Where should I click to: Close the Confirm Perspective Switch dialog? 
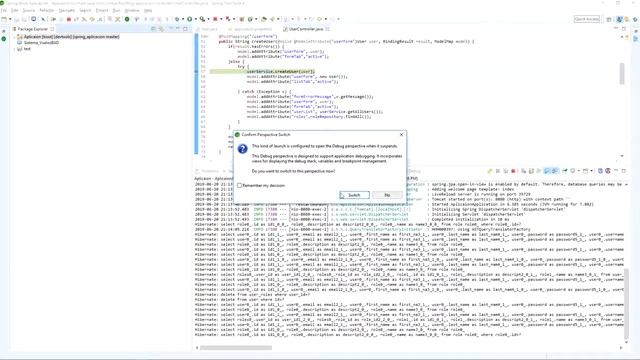coord(401,134)
